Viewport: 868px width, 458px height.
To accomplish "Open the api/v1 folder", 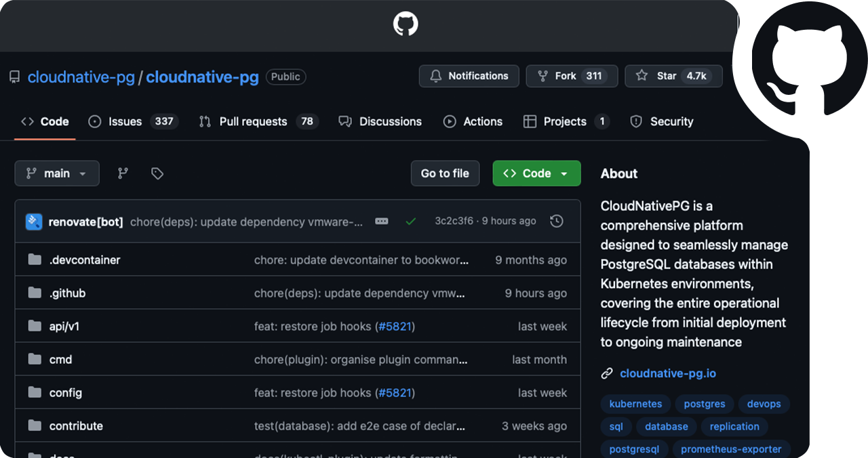I will pyautogui.click(x=64, y=327).
